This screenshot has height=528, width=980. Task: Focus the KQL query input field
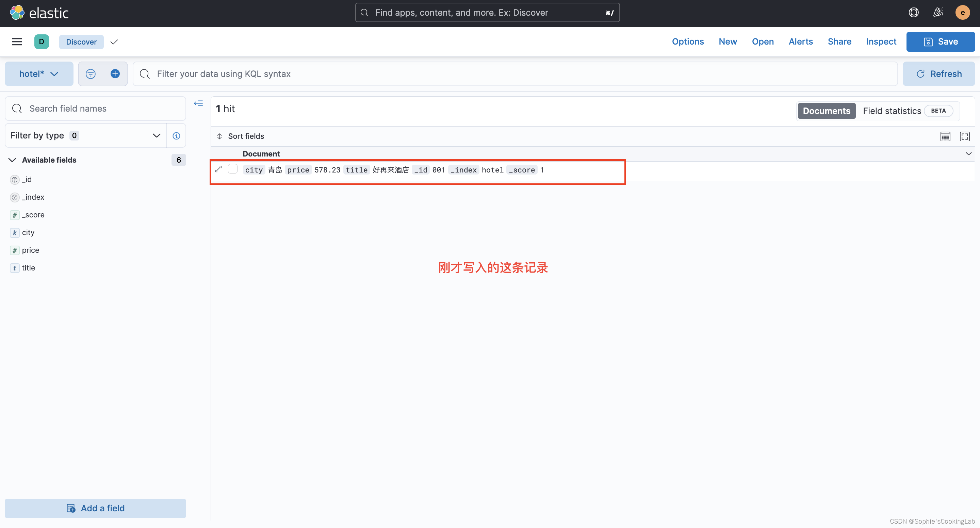[515, 74]
